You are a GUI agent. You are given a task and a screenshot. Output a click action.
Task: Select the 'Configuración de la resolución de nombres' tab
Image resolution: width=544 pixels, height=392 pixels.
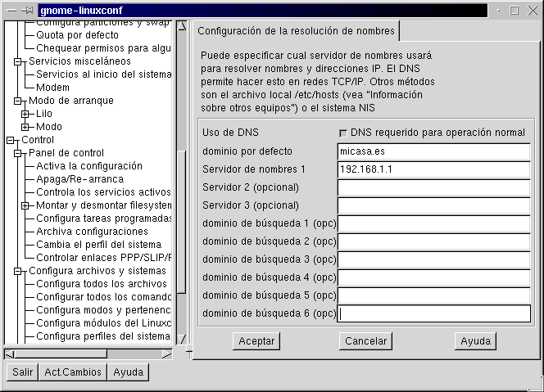tap(296, 31)
